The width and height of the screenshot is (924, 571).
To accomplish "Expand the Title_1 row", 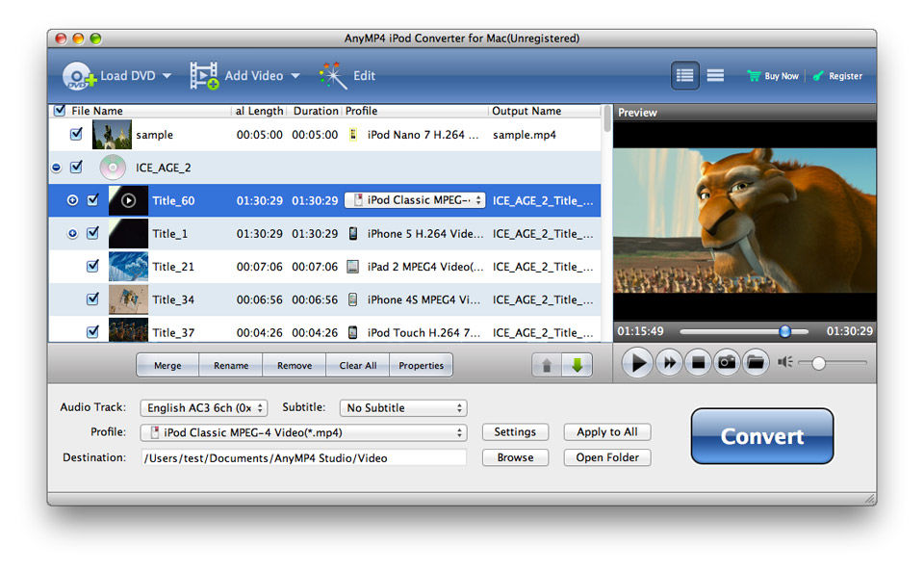I will pos(72,233).
